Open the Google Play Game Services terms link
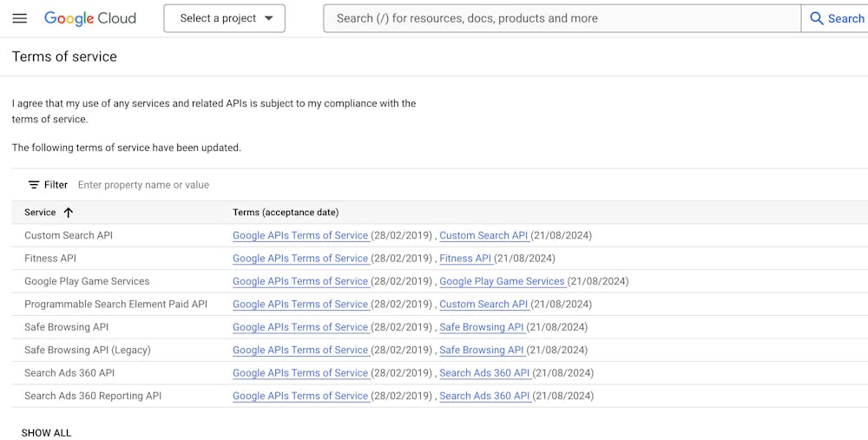868x440 pixels. coord(503,281)
